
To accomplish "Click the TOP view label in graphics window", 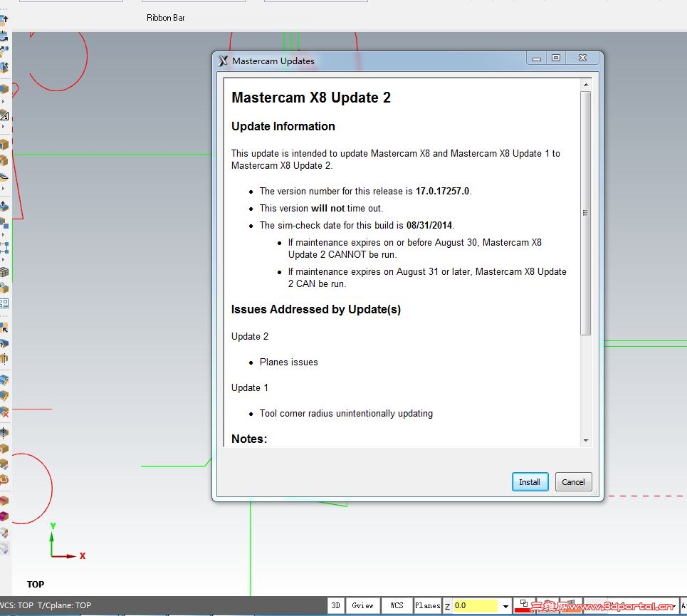I will pos(36,584).
